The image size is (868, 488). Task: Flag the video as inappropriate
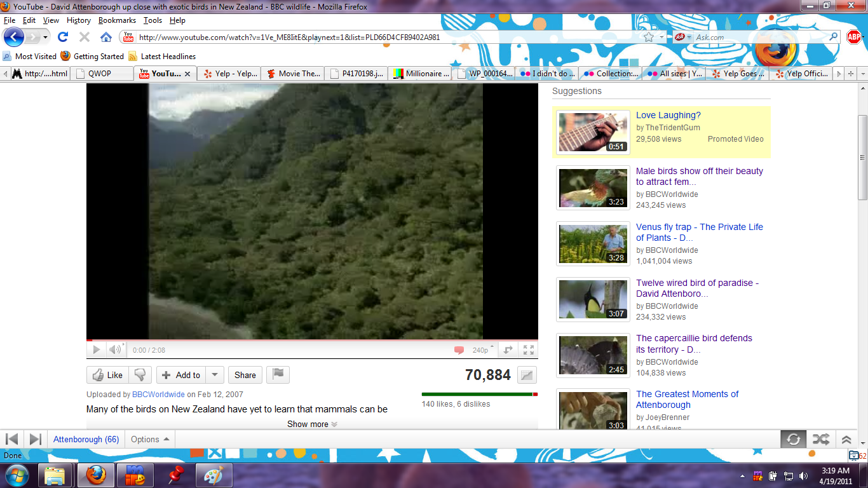coord(278,375)
